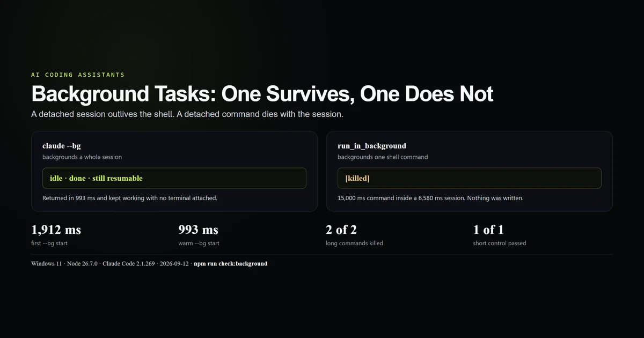Click the 1,912 ms stat value
Screen dimensions: 644x338
56,230
